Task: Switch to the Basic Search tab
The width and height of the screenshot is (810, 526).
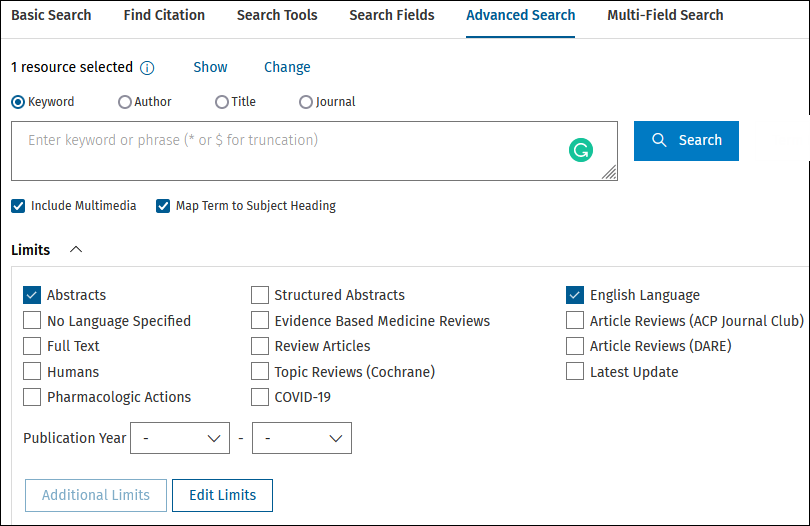Action: pyautogui.click(x=51, y=16)
